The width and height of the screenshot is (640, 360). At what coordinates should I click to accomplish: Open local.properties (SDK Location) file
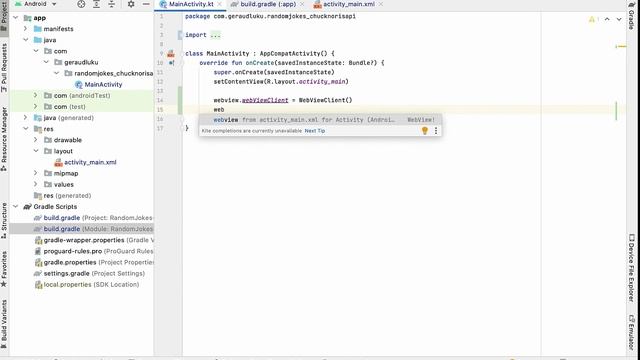tap(86, 284)
